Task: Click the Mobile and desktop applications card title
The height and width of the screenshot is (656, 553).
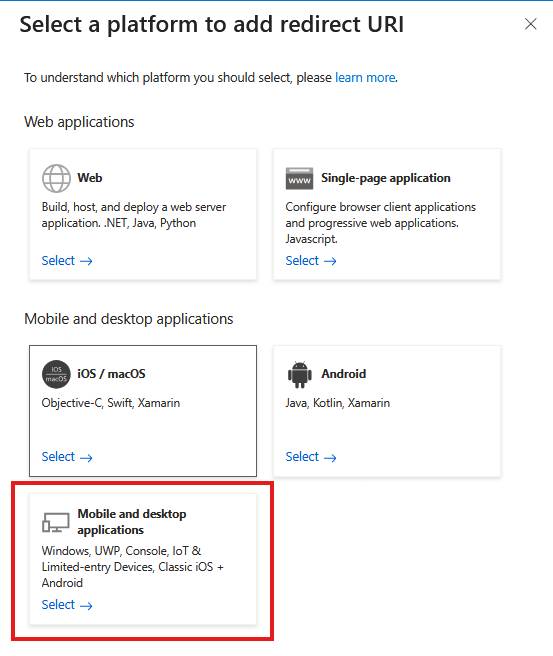Action: tap(132, 522)
